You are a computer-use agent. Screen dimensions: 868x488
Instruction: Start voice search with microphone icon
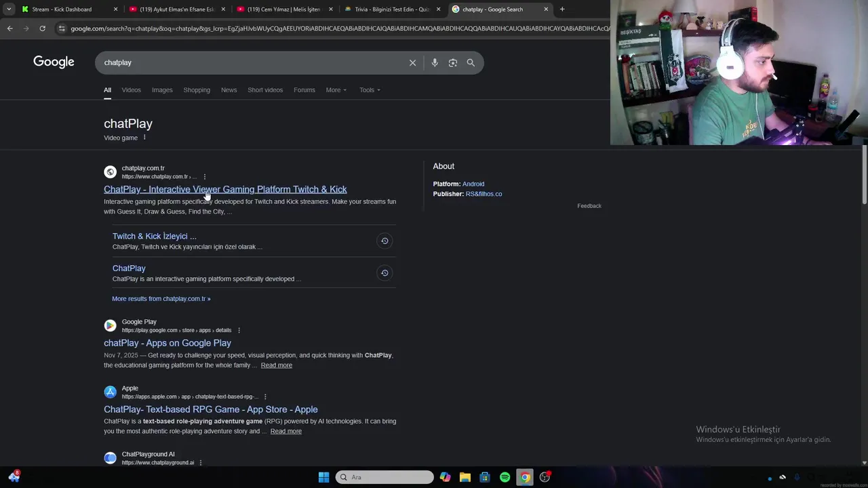pos(435,62)
